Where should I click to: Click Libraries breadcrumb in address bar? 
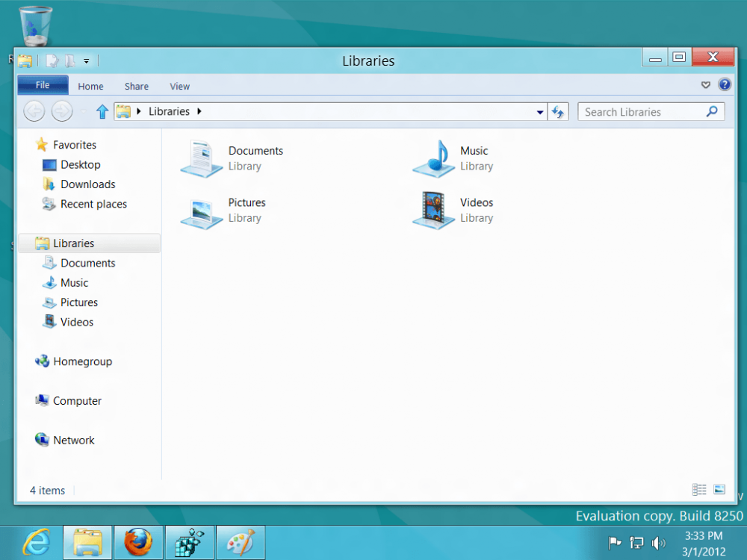point(169,111)
